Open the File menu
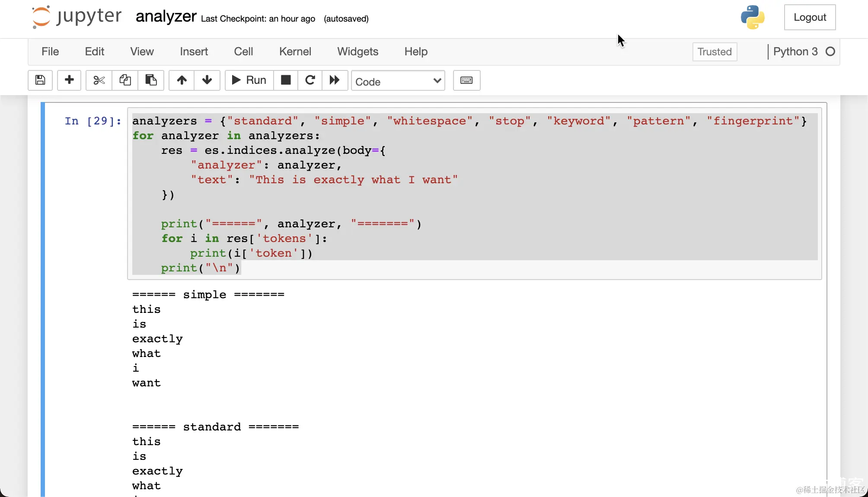The width and height of the screenshot is (868, 497). (x=50, y=52)
